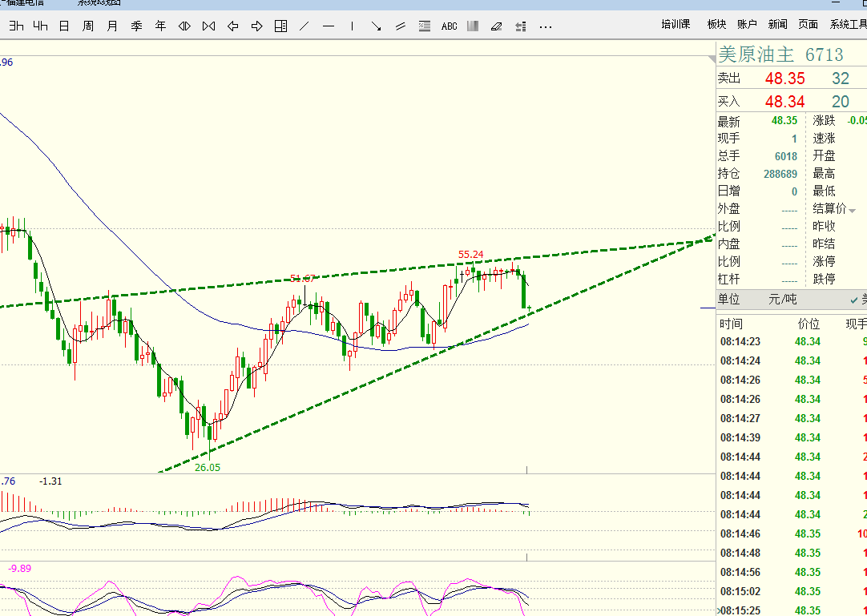
Task: Switch chart to 3h period
Action: point(16,26)
